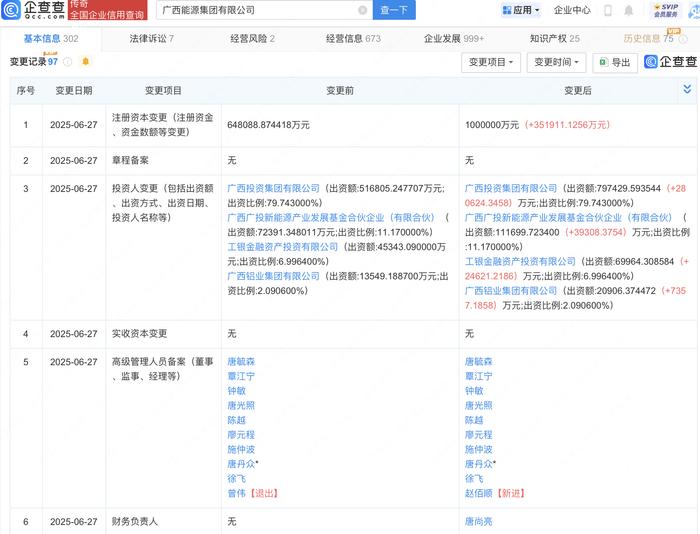700x534 pixels.
Task: Select the 实收资本变更 change item
Action: pyautogui.click(x=139, y=334)
